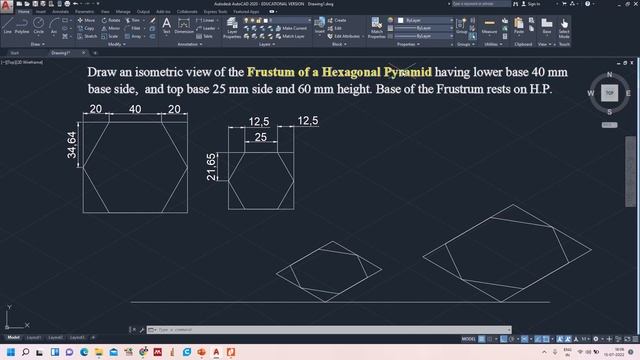The image size is (640, 360).
Task: Expand the Modify panel
Action: pos(117,44)
